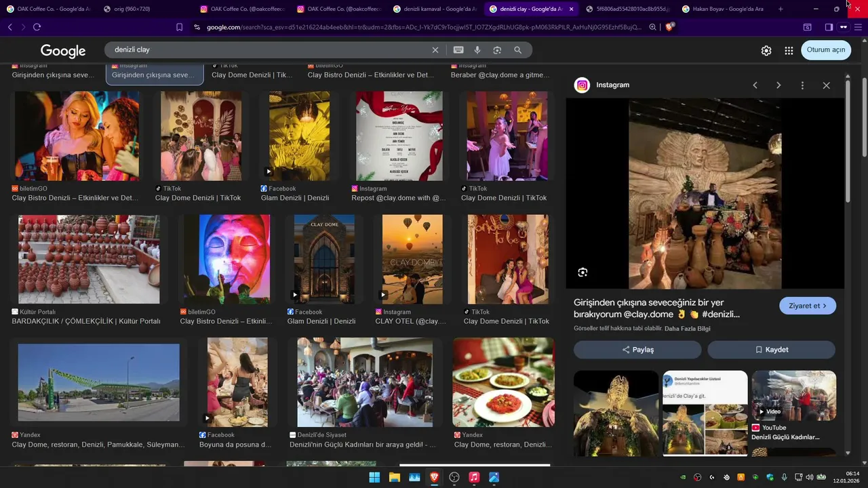This screenshot has width=868, height=488.
Task: Open the Brave Shields lion icon
Action: click(x=670, y=27)
